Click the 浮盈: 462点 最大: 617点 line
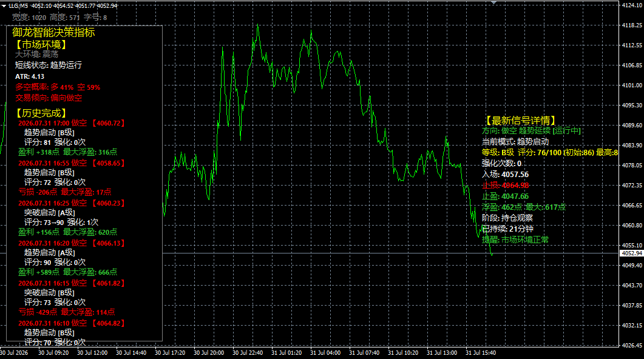Viewport: 644px width, 359px height. pos(524,207)
